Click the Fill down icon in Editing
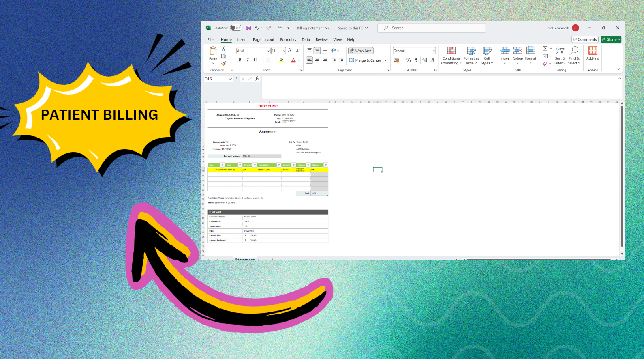Viewport: 644px width, 359px height. [546, 56]
